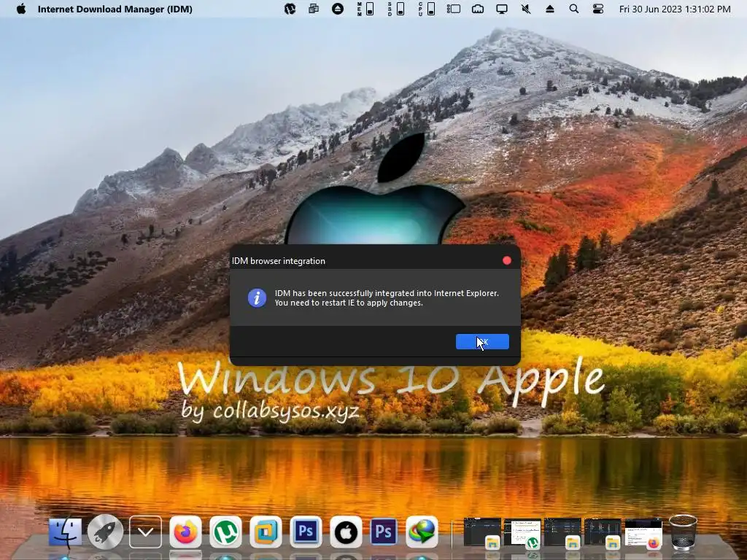Click the date and time in the menu bar
Viewport: 747px width, 560px height.
[x=675, y=9]
